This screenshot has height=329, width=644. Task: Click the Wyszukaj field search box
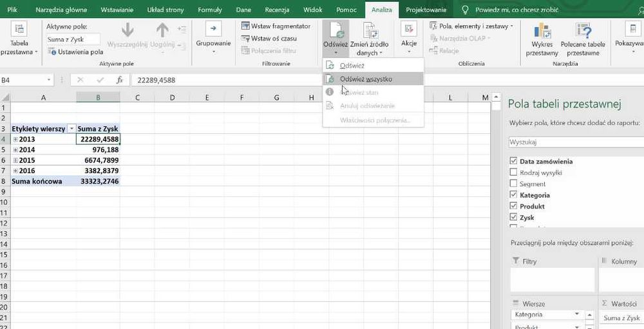576,142
